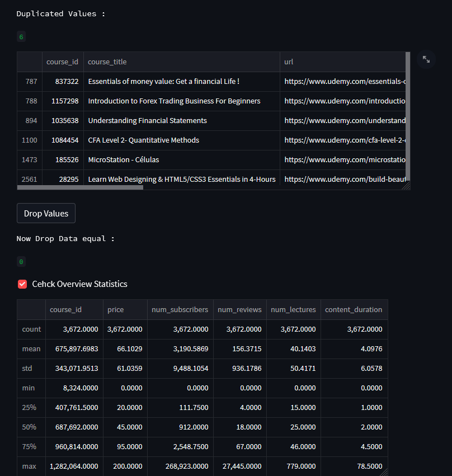
Task: Click the udemy.com/cfa-level-2 url cell
Action: (343, 140)
